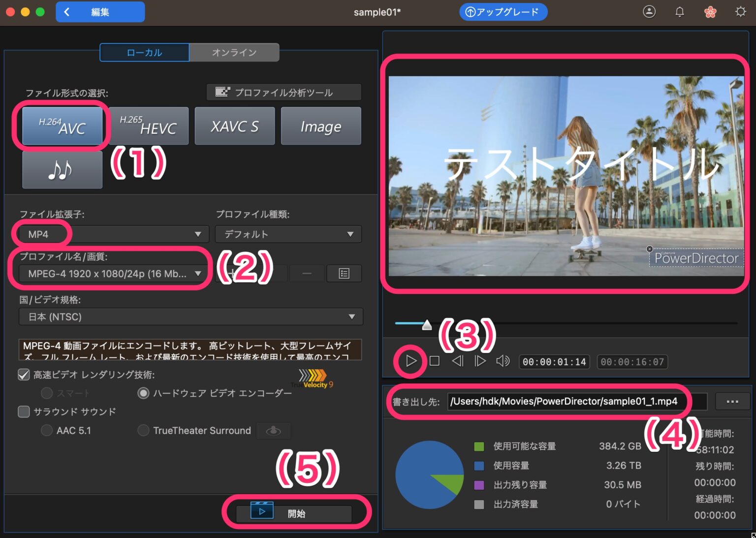756x538 pixels.
Task: Enable the surround sound checkbox
Action: [x=24, y=411]
